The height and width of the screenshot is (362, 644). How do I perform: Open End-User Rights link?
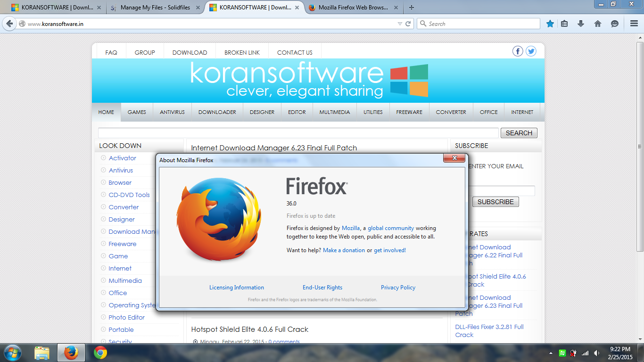(x=322, y=288)
